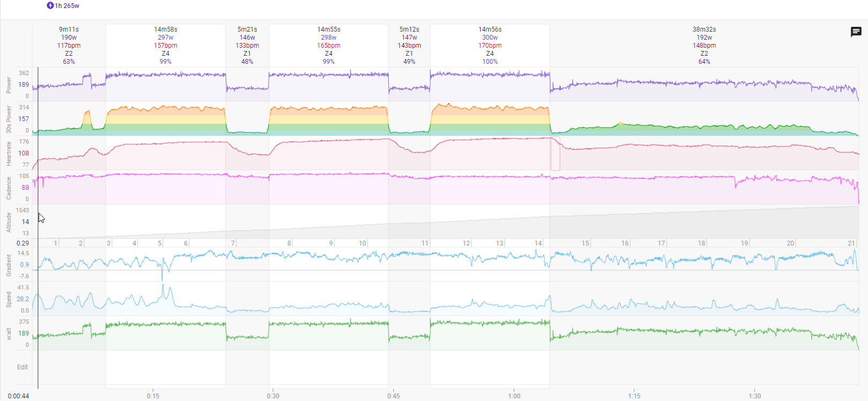Click the 30s Power chart label
This screenshot has height=401, width=868.
coord(9,119)
